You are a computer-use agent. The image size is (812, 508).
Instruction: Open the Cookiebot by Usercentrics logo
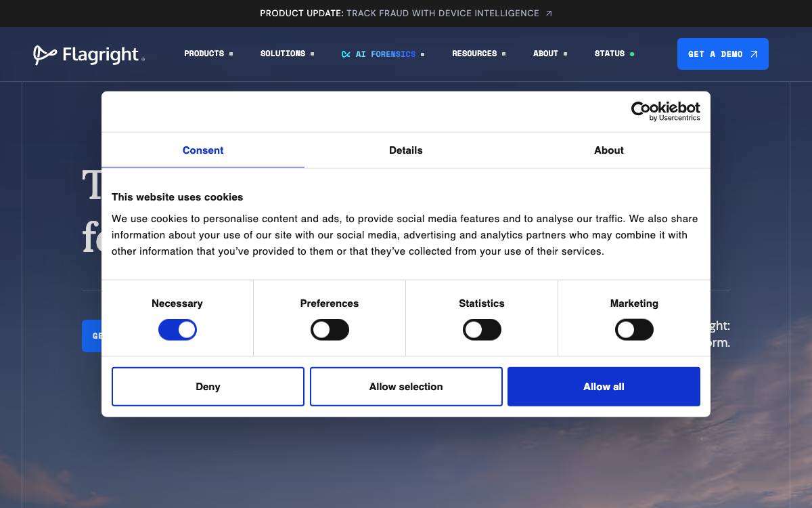[x=666, y=111]
